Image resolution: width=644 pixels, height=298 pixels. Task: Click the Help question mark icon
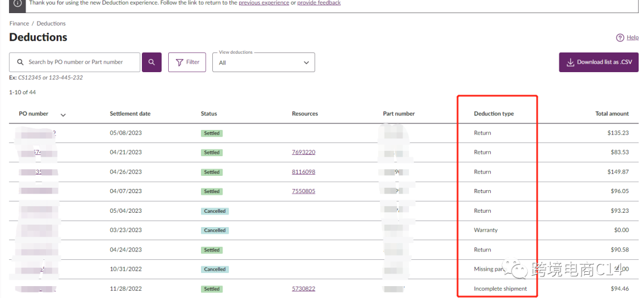click(x=620, y=38)
